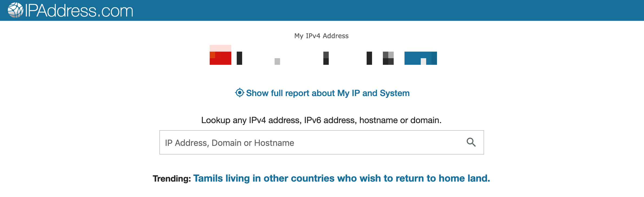Focus the IP Address, Domain or Hostname field
This screenshot has width=644, height=197.
pos(311,143)
